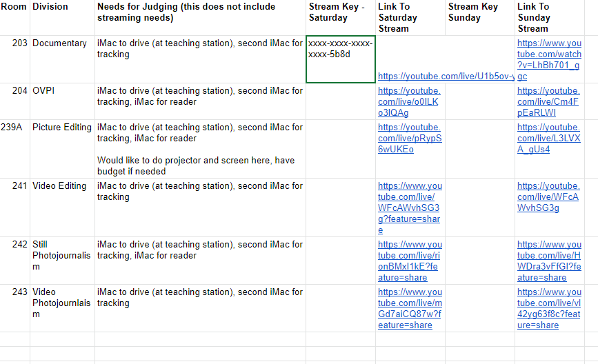The height and width of the screenshot is (364, 598).
Task: Select the Documentary stream key cell
Action: pos(341,59)
